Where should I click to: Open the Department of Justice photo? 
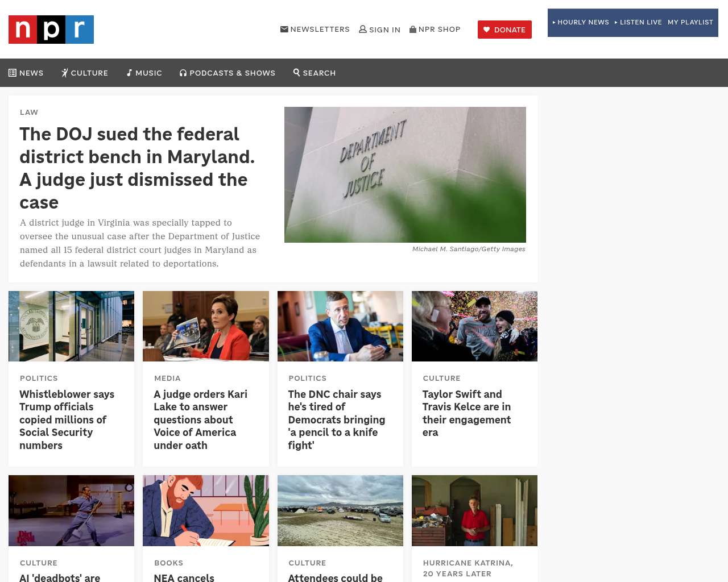click(x=405, y=174)
